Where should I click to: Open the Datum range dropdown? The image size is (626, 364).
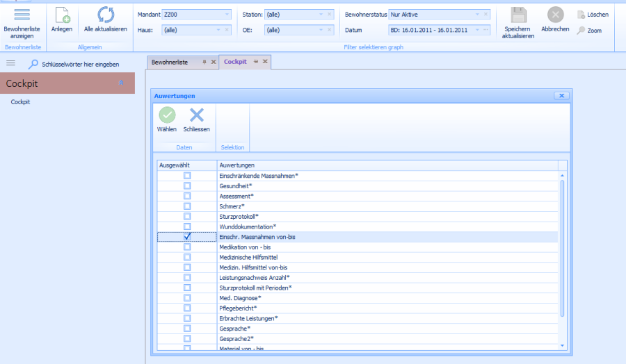476,31
